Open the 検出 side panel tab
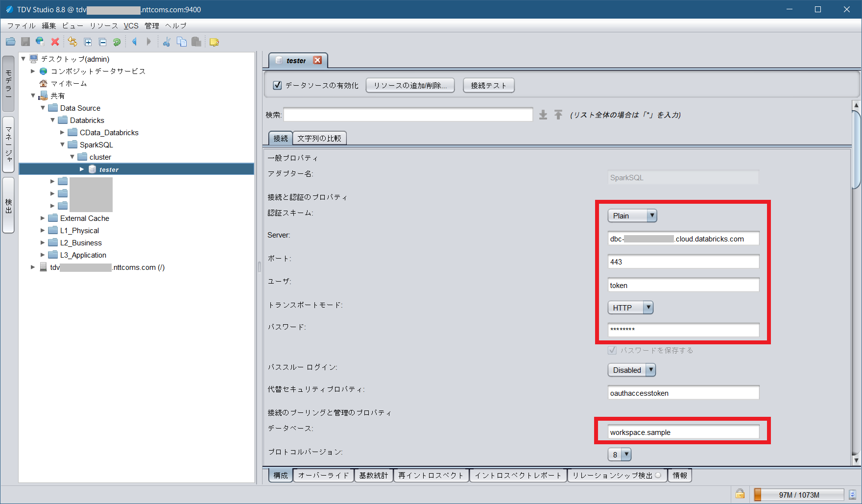The image size is (862, 504). click(8, 205)
